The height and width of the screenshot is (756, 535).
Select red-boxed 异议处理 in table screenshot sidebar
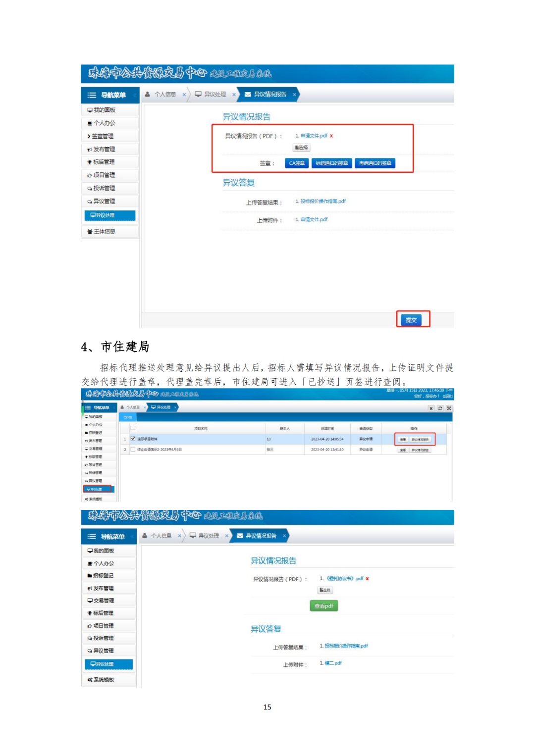98,489
